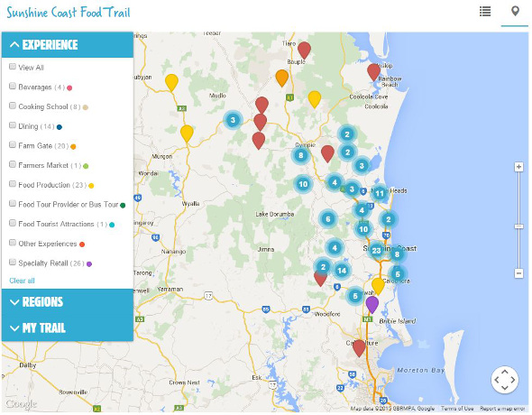532x415 pixels.
Task: Collapse the Experience panel
Action: [68, 45]
